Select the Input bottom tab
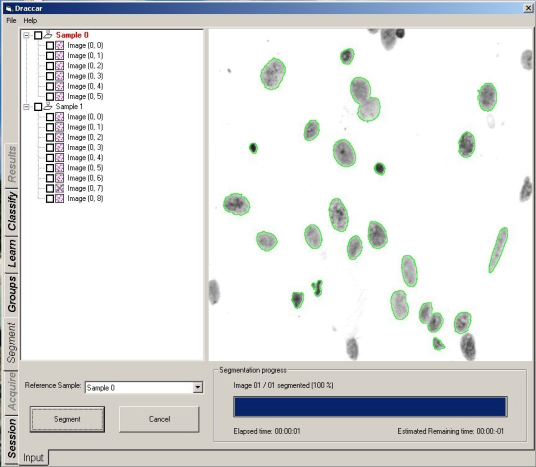 34,457
